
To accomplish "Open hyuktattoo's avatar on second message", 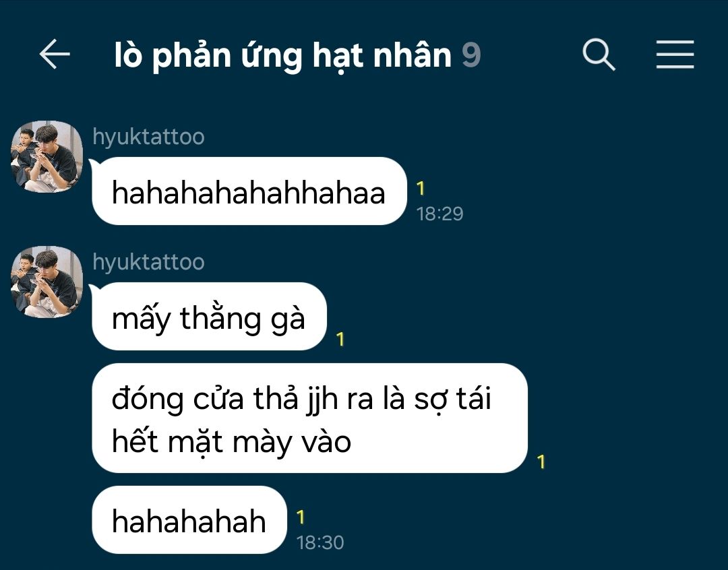I will pyautogui.click(x=47, y=282).
